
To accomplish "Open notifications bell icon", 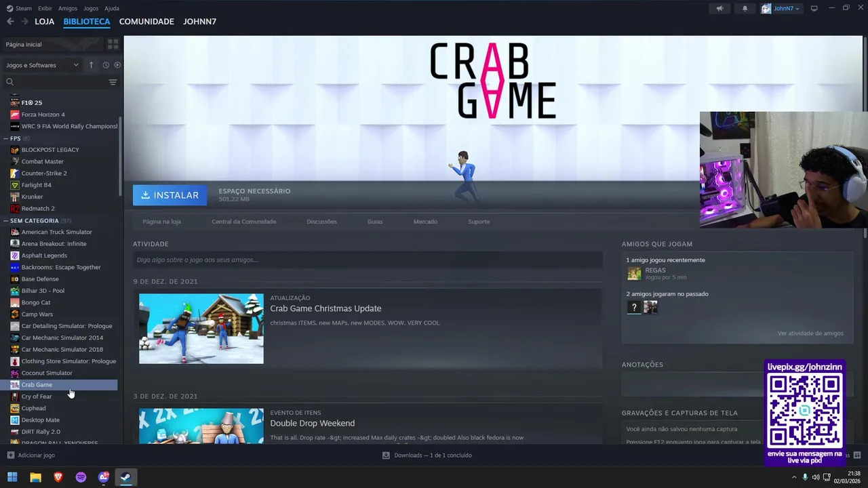I will (x=745, y=8).
